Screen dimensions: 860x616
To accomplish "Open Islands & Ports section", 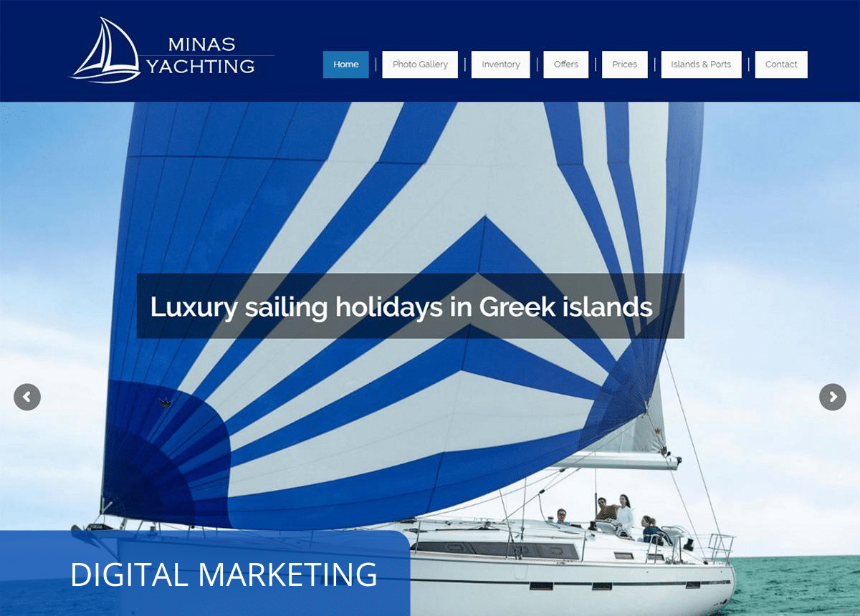I will 701,64.
